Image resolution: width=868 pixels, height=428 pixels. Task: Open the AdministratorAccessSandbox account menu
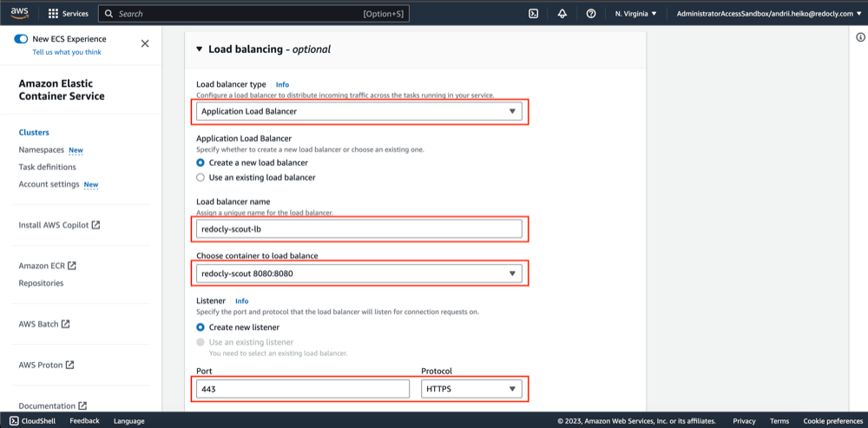tap(769, 14)
